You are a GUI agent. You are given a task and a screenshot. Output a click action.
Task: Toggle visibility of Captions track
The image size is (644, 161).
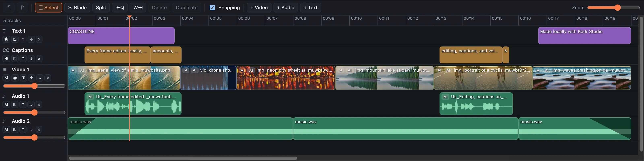pos(6,59)
